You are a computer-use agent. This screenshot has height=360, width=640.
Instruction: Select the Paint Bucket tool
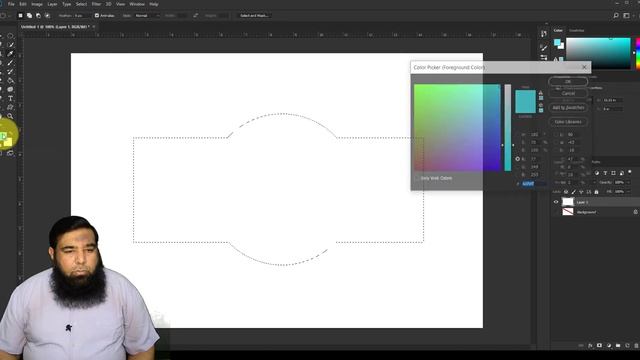[x=10, y=80]
